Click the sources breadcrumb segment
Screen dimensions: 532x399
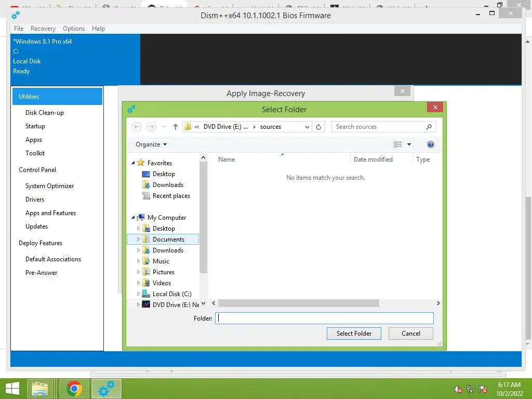tap(270, 127)
